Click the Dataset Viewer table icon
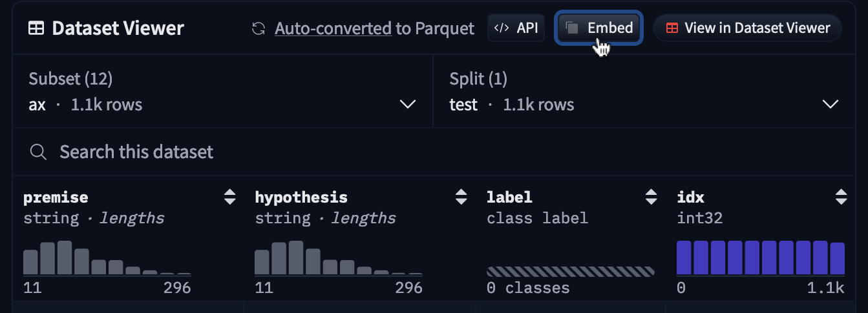Screen dimensions: 868x313 point(36,28)
